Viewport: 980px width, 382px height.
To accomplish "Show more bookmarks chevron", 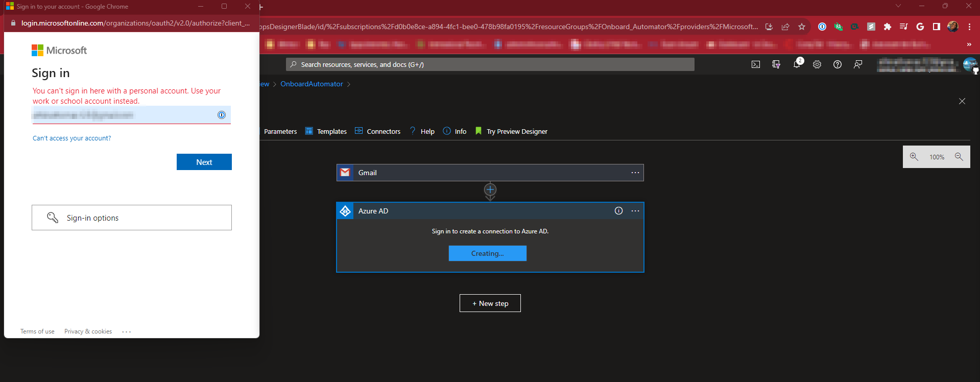I will [x=969, y=44].
